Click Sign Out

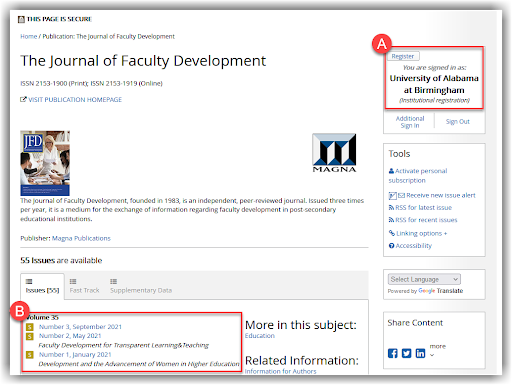[458, 122]
